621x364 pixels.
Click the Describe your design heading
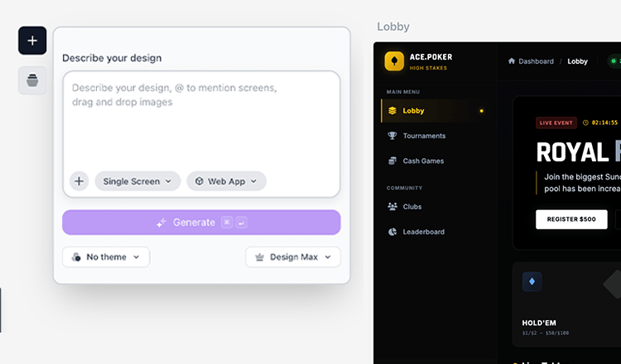[x=112, y=58]
